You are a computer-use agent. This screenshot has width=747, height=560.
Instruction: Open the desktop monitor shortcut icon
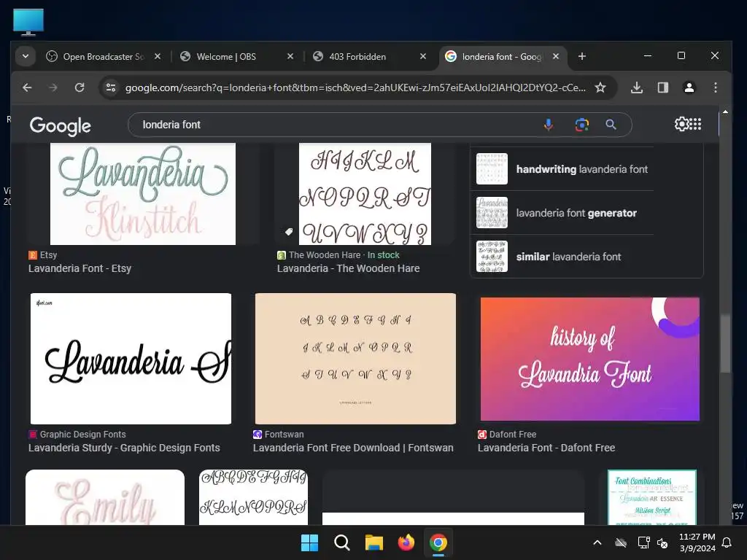(x=28, y=22)
